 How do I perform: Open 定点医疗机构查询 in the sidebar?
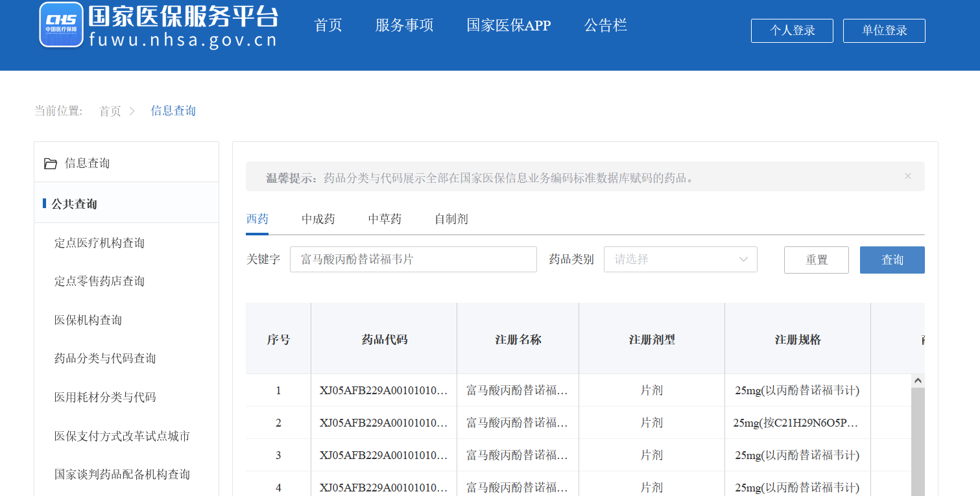(x=99, y=243)
